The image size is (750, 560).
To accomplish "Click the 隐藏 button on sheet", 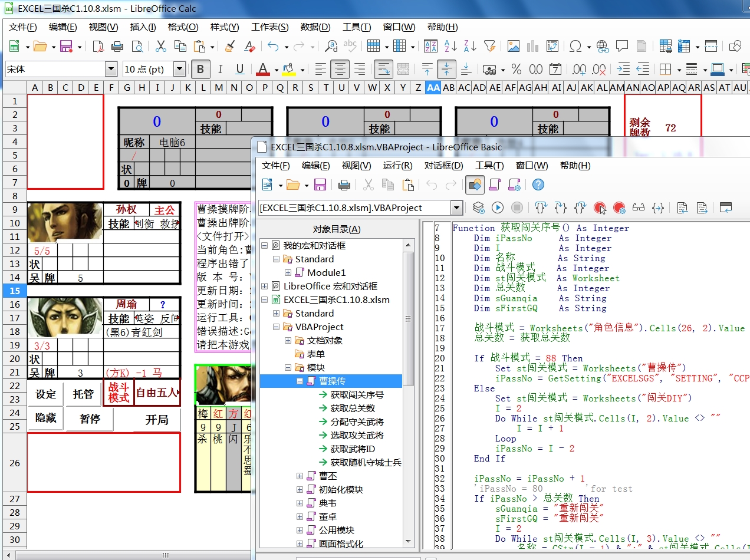I will pos(46,418).
